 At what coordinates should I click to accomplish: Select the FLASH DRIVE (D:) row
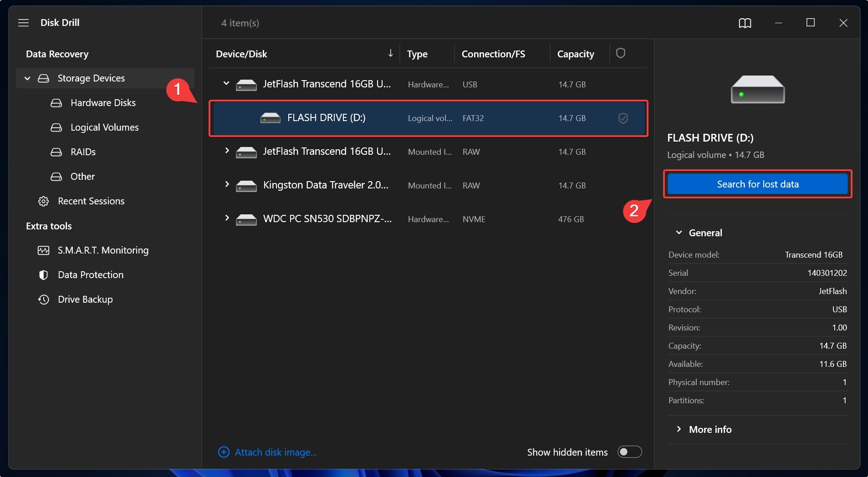point(429,118)
